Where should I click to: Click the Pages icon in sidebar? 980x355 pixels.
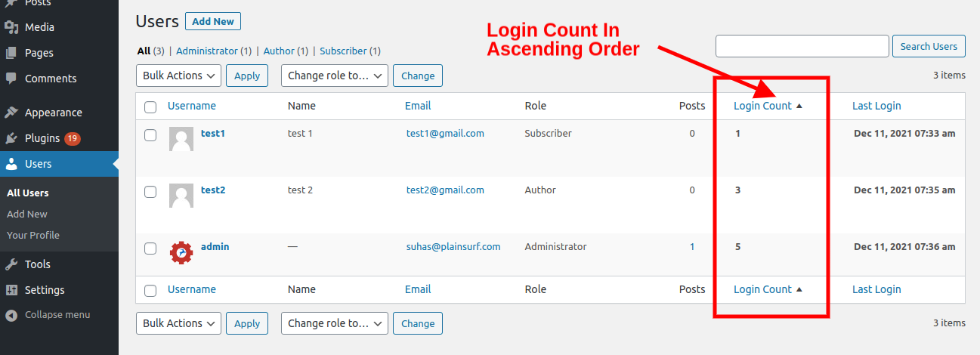[x=11, y=53]
